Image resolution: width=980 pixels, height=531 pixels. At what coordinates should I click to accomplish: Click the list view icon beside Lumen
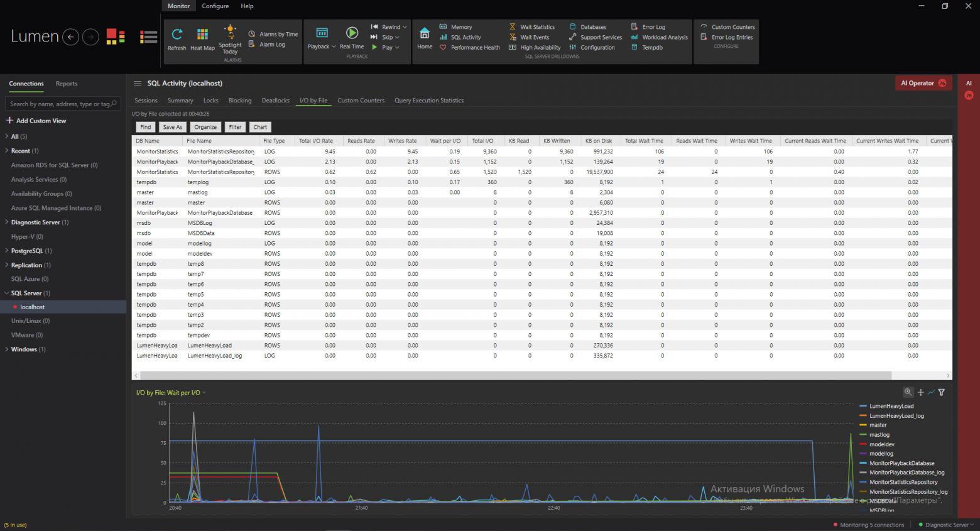149,37
